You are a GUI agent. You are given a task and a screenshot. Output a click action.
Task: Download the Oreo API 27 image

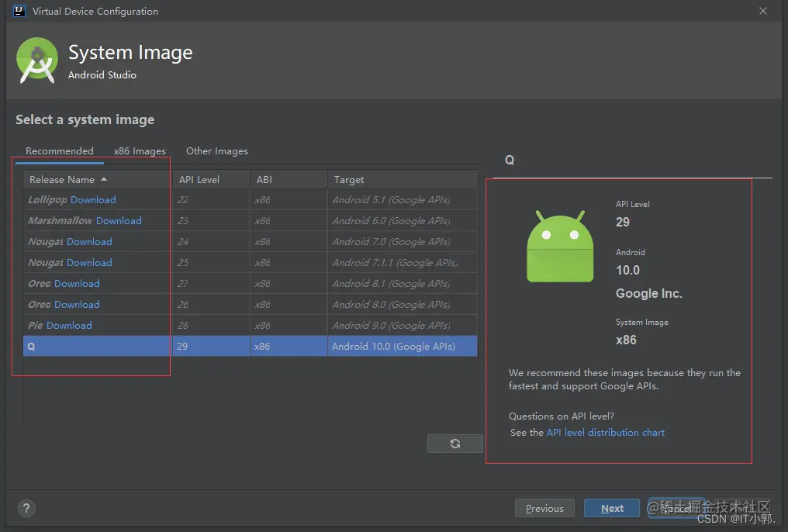(77, 284)
